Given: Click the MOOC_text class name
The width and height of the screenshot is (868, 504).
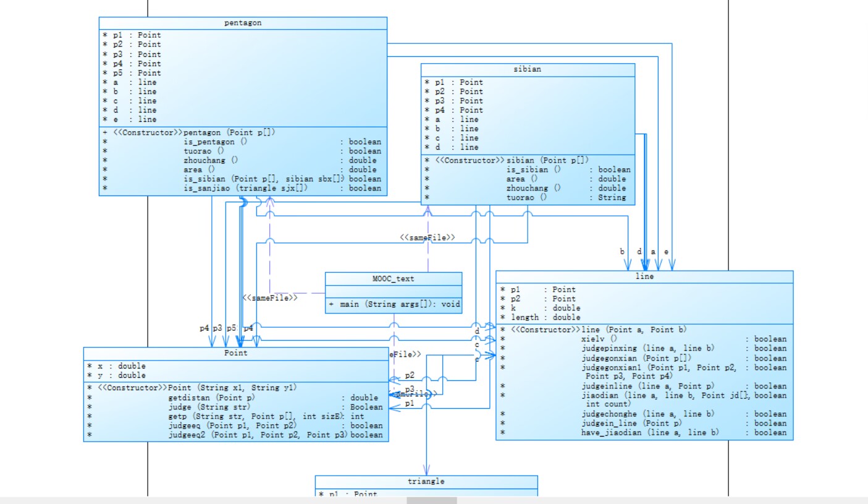Looking at the screenshot, I should pyautogui.click(x=394, y=279).
